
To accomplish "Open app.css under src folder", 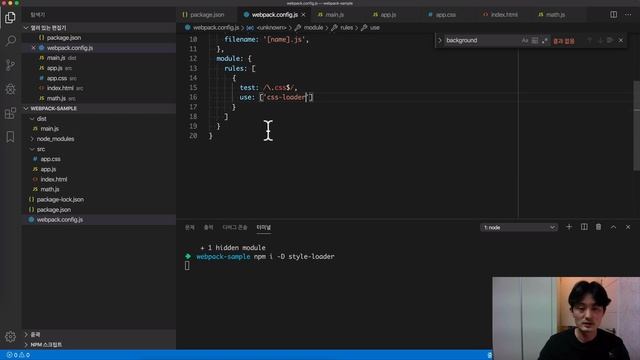I will 50,159.
